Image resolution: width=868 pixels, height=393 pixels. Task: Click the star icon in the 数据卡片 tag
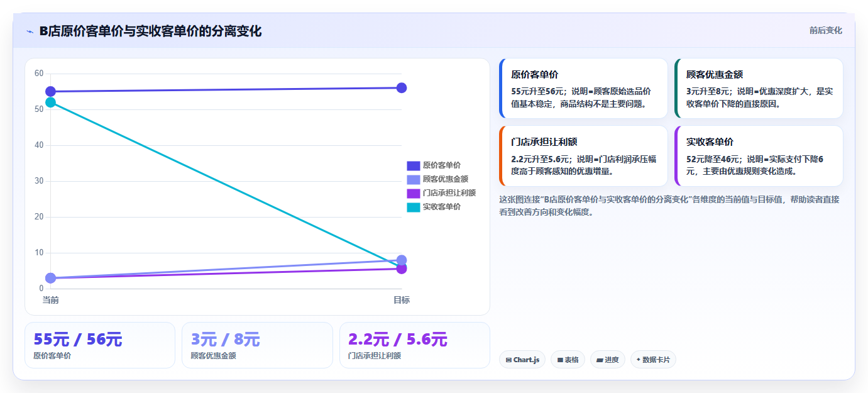click(x=639, y=360)
